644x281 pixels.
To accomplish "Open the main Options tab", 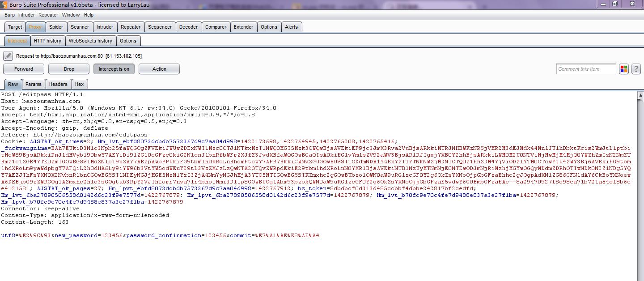I will 269,27.
